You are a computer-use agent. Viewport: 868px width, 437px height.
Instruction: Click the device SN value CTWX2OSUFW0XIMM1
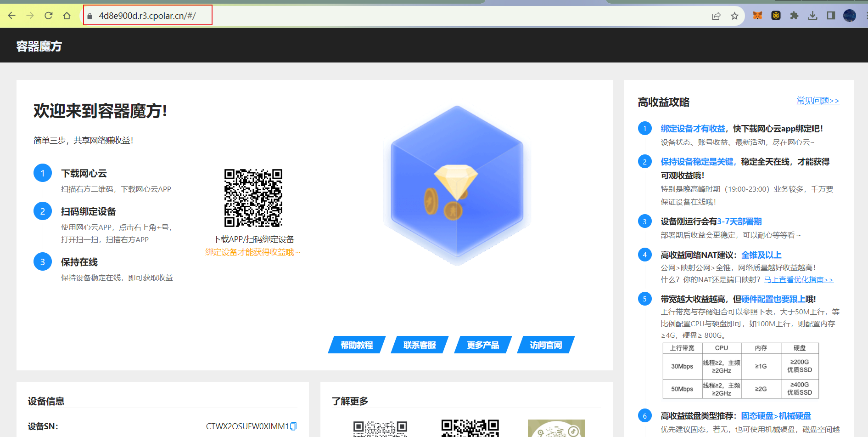tap(247, 426)
